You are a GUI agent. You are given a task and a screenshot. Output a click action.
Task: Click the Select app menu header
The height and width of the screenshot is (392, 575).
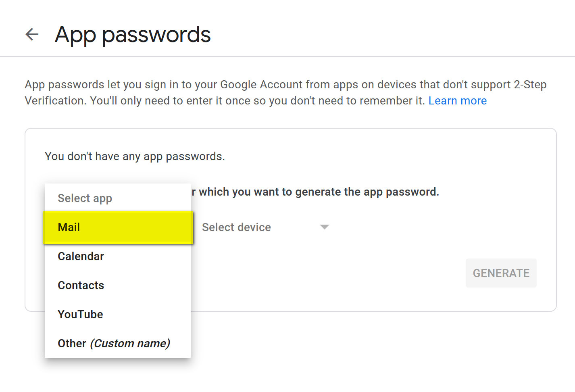click(85, 198)
